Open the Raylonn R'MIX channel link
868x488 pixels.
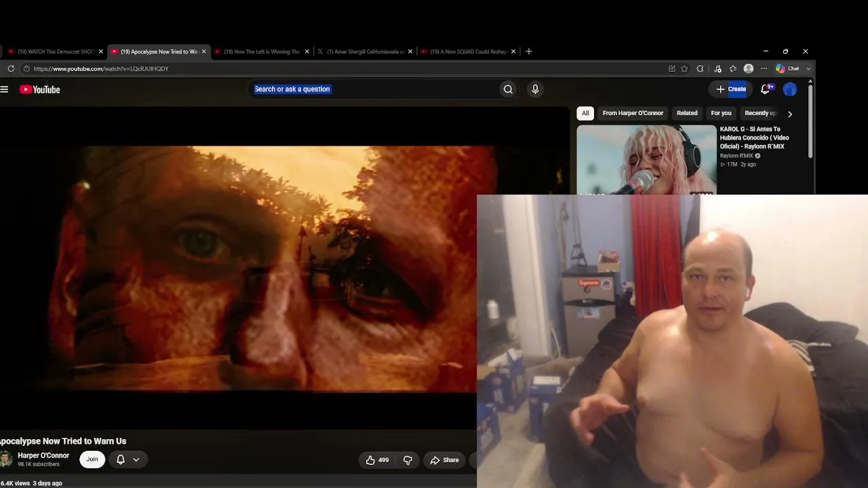(736, 156)
